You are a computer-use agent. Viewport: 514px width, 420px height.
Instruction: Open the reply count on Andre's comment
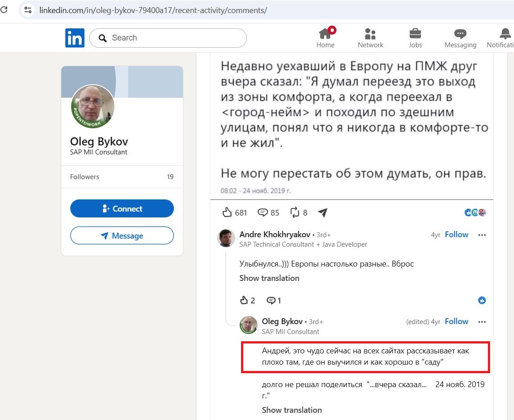point(274,300)
